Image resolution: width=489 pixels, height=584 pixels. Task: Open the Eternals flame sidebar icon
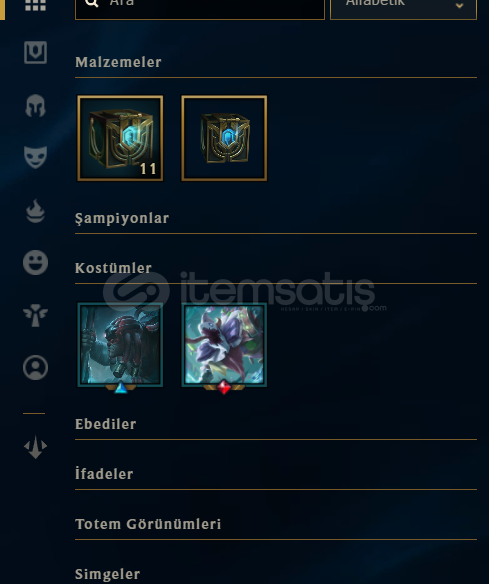pos(35,211)
